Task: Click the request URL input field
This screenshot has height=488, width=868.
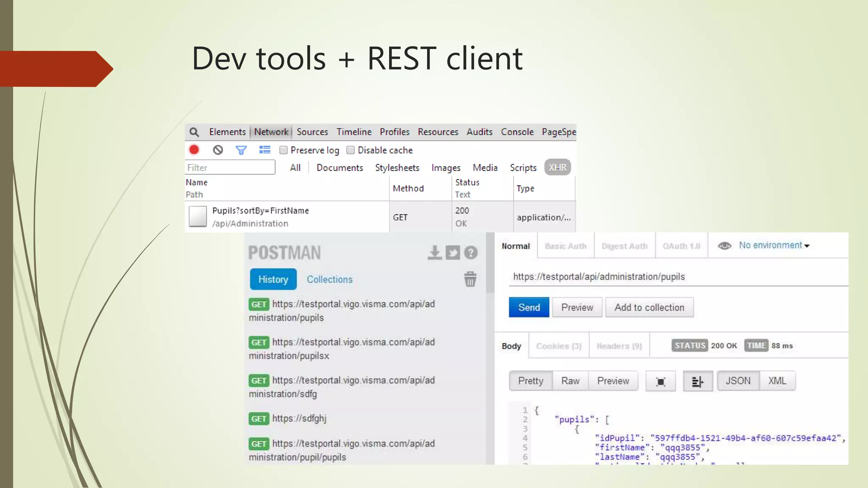Action: coord(678,277)
